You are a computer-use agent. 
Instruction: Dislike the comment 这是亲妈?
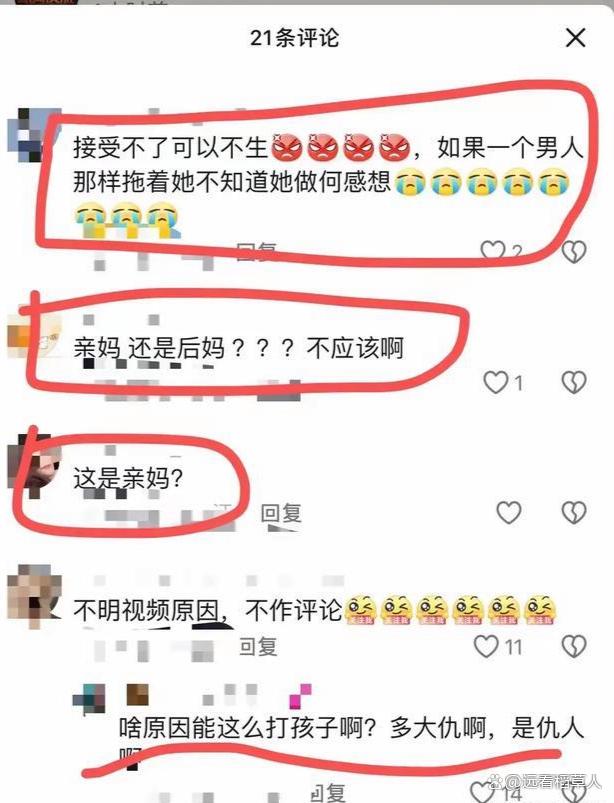tap(574, 512)
